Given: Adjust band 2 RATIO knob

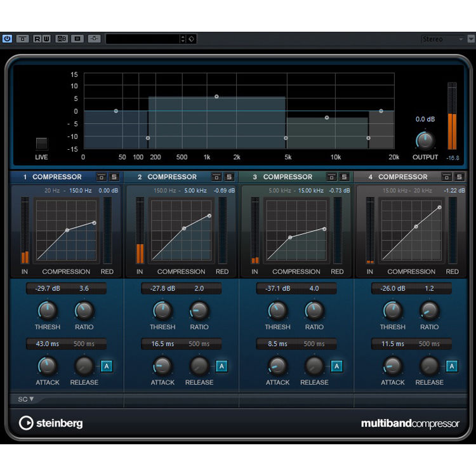Looking at the screenshot, I should tap(199, 310).
